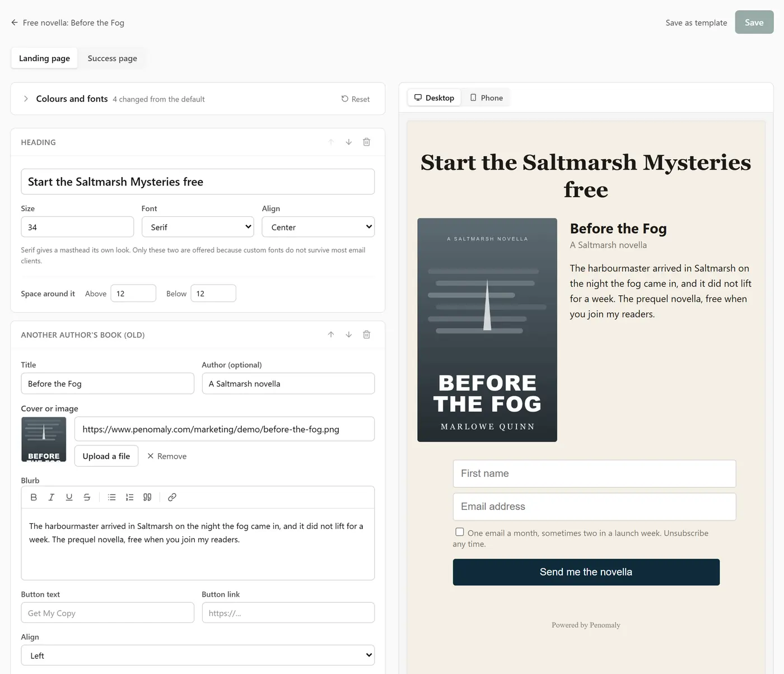Screen dimensions: 784x674
Task: Apply strikethrough in the Blurb toolbar
Action: coord(87,497)
